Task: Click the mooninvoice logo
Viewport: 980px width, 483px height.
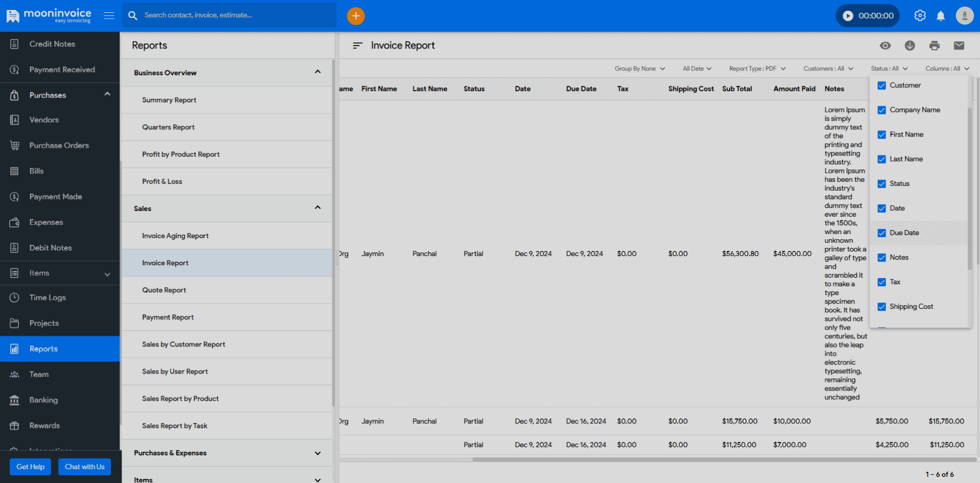Action: (x=49, y=15)
